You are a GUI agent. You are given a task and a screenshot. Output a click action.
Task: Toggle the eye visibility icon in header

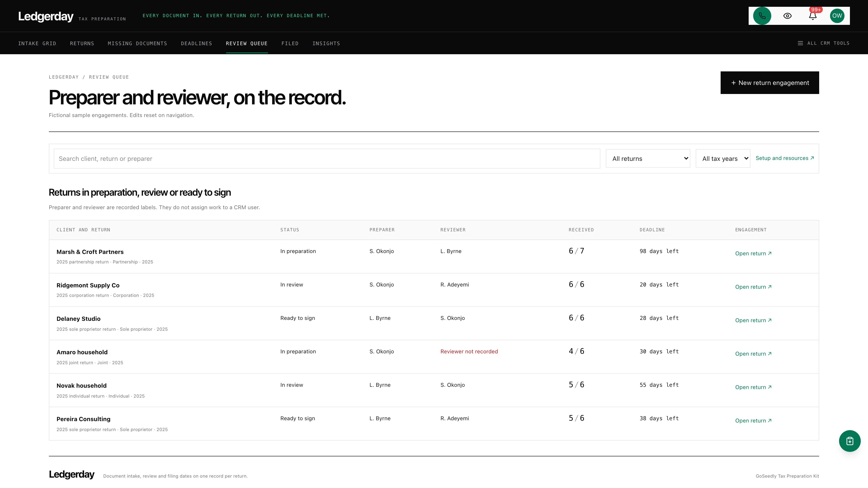pyautogui.click(x=788, y=16)
